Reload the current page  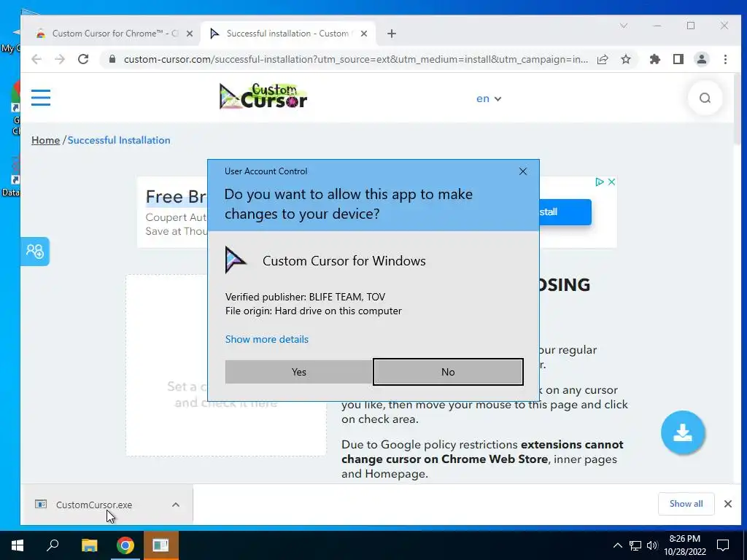point(83,59)
